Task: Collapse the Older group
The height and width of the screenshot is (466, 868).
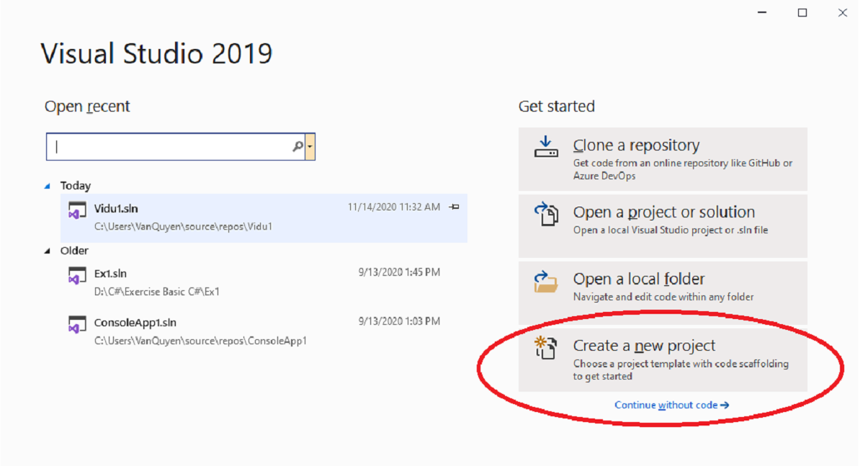Action: pos(48,251)
